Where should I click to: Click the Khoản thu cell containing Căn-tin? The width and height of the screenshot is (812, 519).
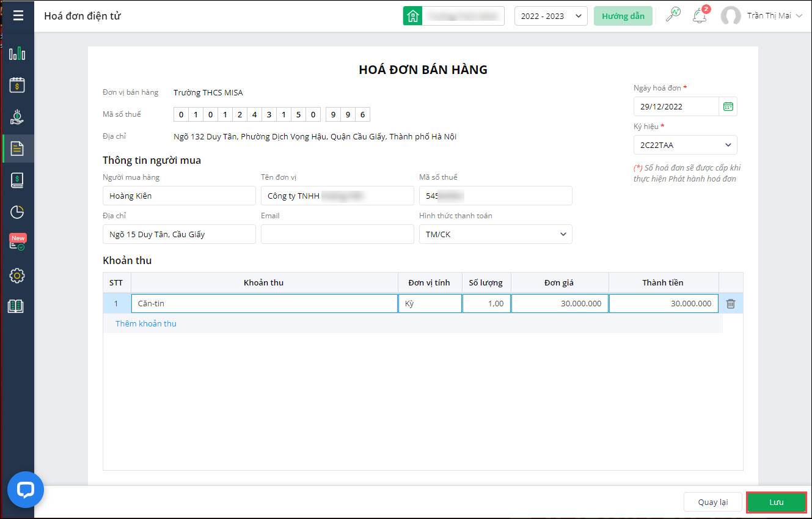264,303
